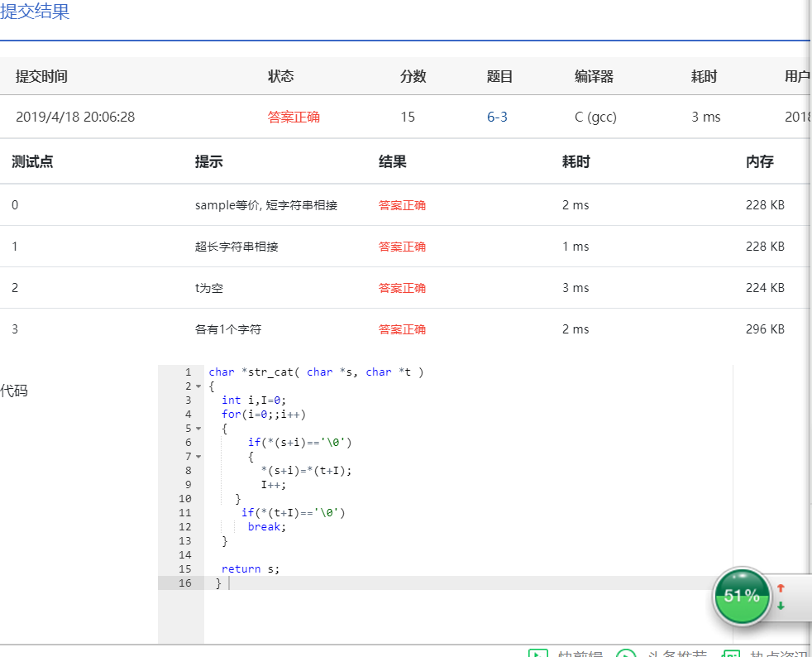Place cursor on 'int i,I=0;' line
Image resolution: width=812 pixels, height=657 pixels.
[x=254, y=400]
